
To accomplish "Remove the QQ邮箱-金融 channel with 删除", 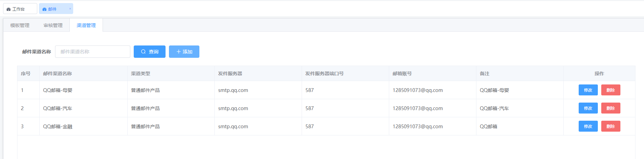I will 611,126.
